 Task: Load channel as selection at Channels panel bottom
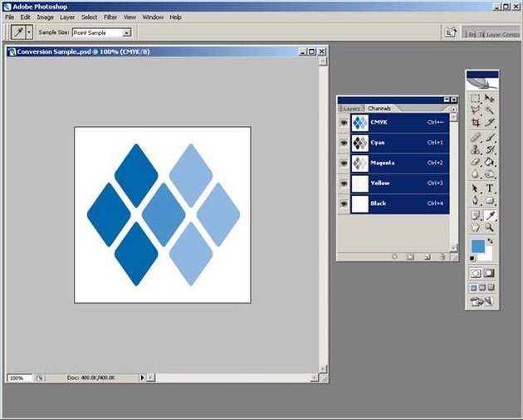tap(394, 256)
